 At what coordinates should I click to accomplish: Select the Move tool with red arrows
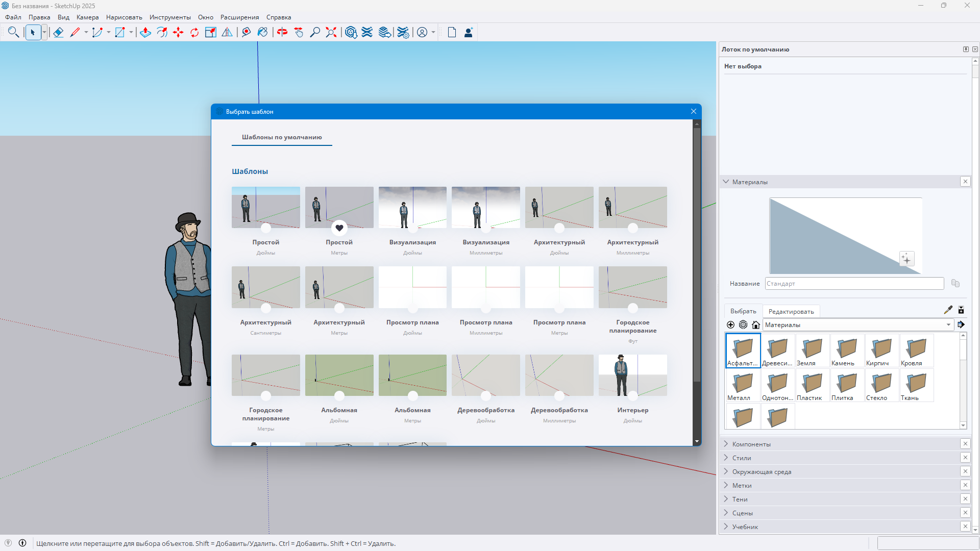pyautogui.click(x=178, y=33)
